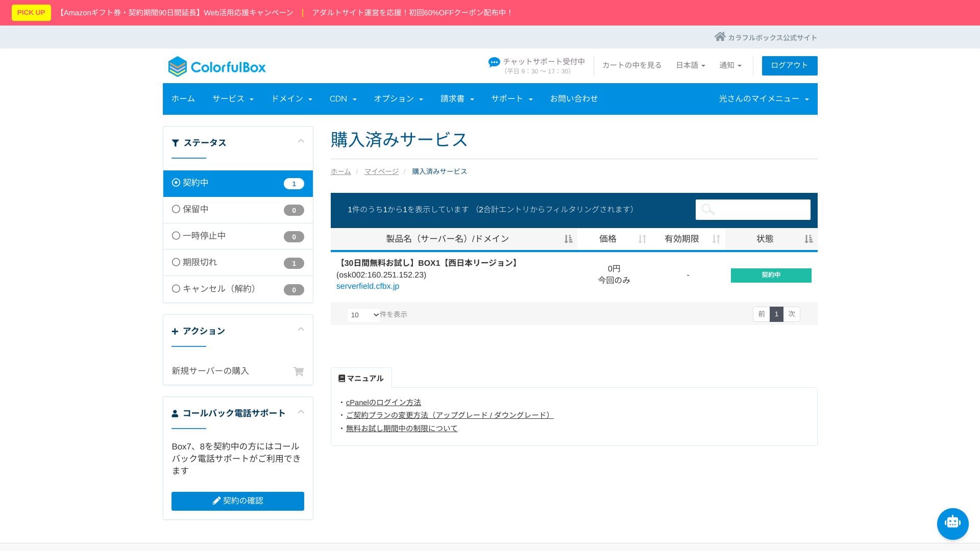Open the 日本語 language dropdown
The image size is (980, 551).
tap(690, 65)
